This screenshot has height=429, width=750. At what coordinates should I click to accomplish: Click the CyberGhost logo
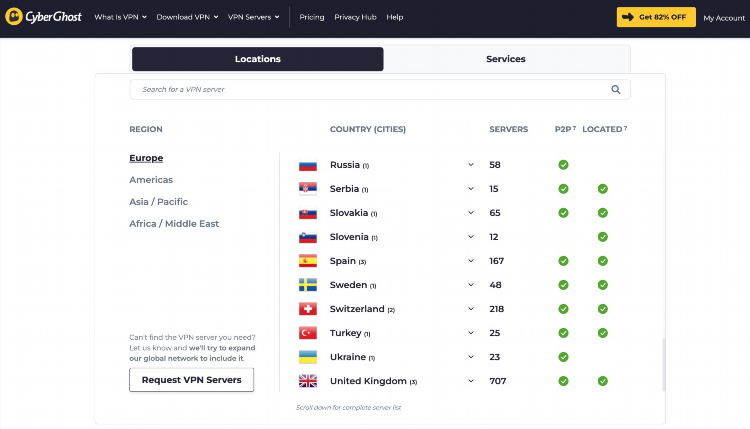point(43,17)
